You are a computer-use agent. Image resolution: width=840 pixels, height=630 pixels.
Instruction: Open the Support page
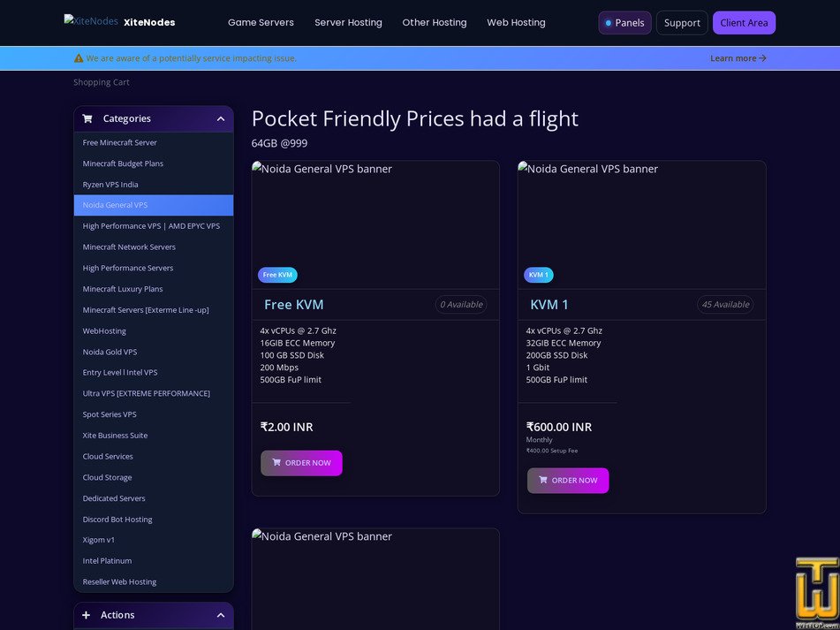point(682,22)
